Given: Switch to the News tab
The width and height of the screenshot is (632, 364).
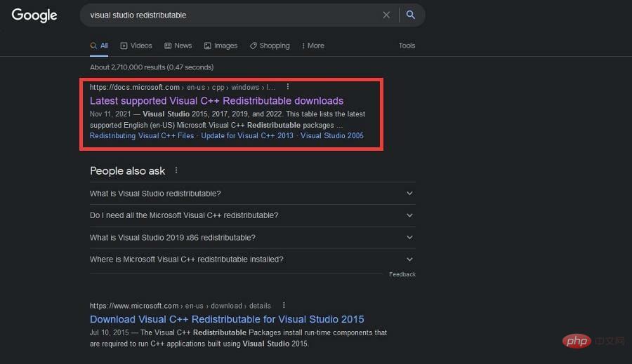Looking at the screenshot, I should coord(178,46).
